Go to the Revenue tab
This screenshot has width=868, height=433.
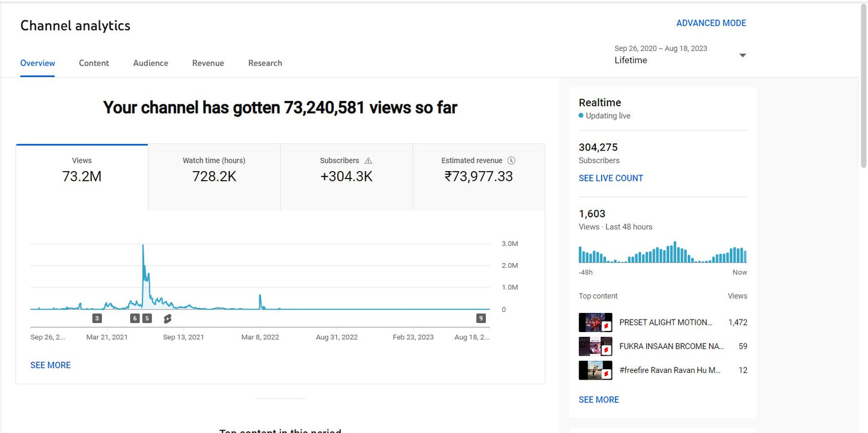pyautogui.click(x=208, y=63)
